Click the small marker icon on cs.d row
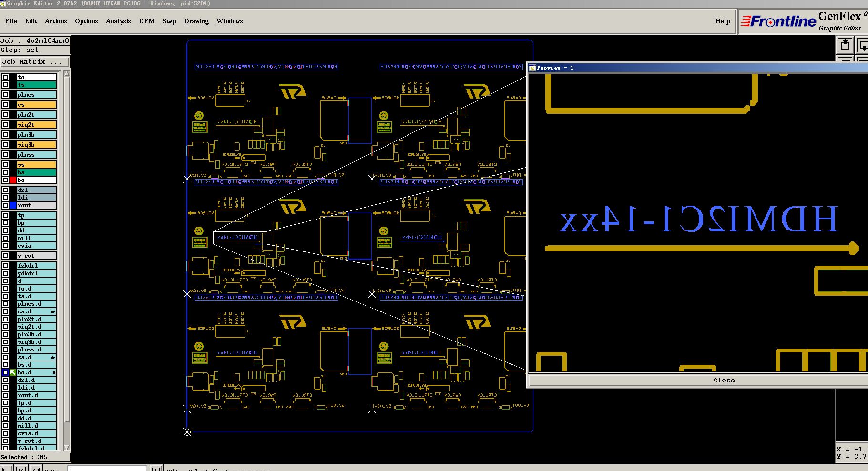The image size is (868, 471). coord(53,311)
